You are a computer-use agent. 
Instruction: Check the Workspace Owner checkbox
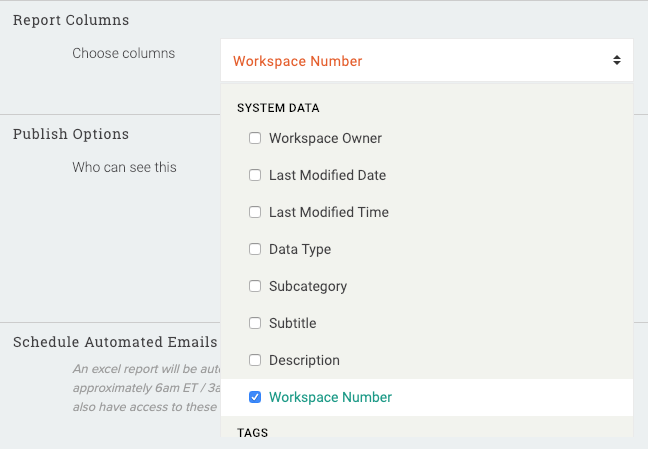pos(255,138)
